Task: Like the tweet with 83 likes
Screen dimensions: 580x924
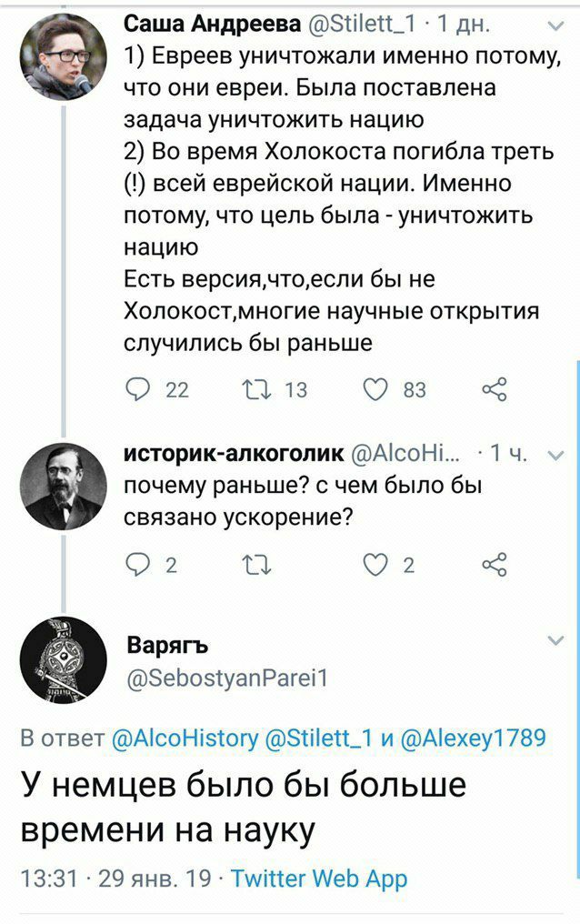Action: click(375, 390)
